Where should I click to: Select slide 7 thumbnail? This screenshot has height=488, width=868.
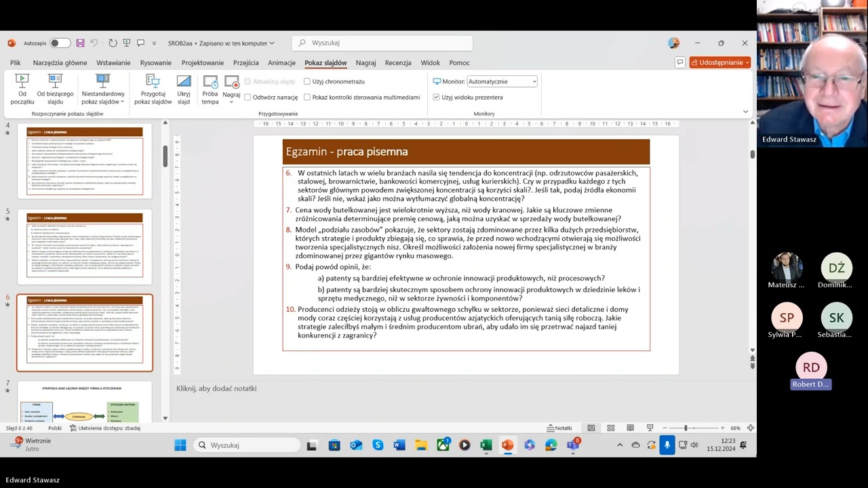click(x=85, y=401)
